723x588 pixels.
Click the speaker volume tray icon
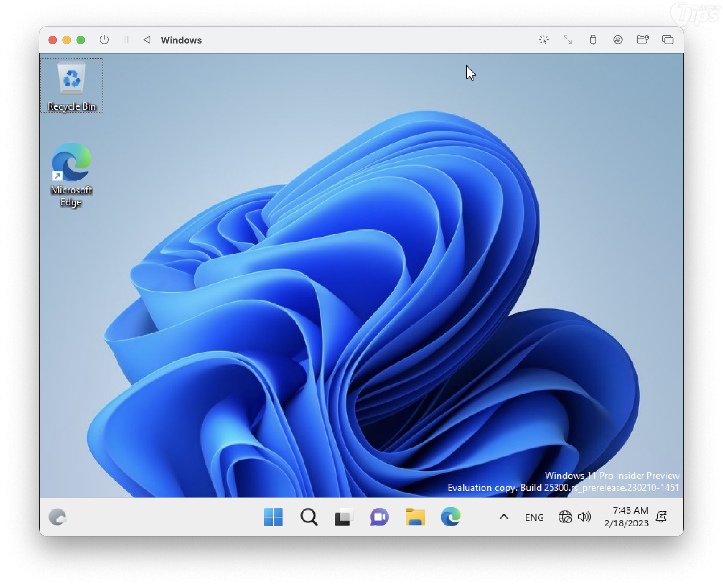[584, 517]
